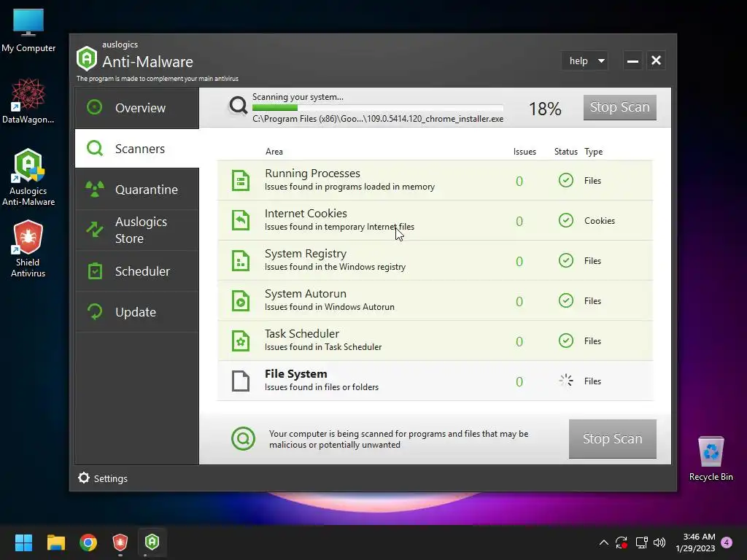Close the Anti-Malware window
This screenshot has width=747, height=560.
pos(656,61)
